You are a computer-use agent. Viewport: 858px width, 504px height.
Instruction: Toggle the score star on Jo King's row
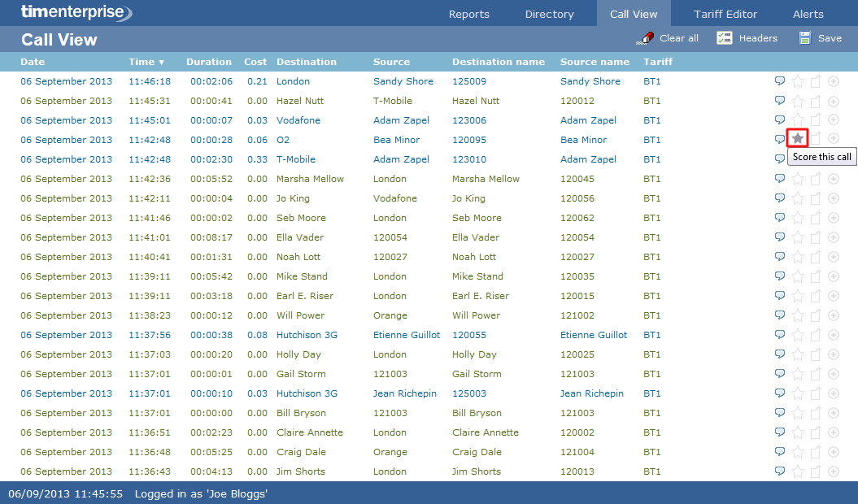797,198
